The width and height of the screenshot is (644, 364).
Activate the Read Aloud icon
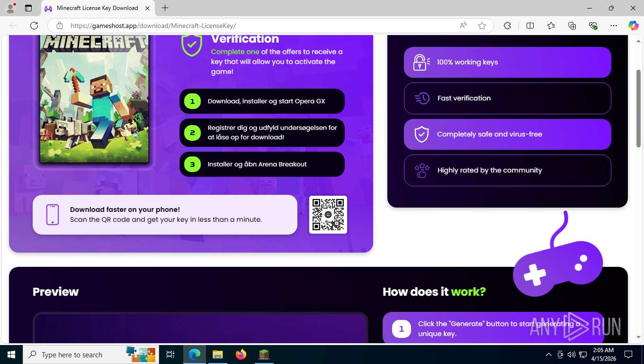pos(463,26)
